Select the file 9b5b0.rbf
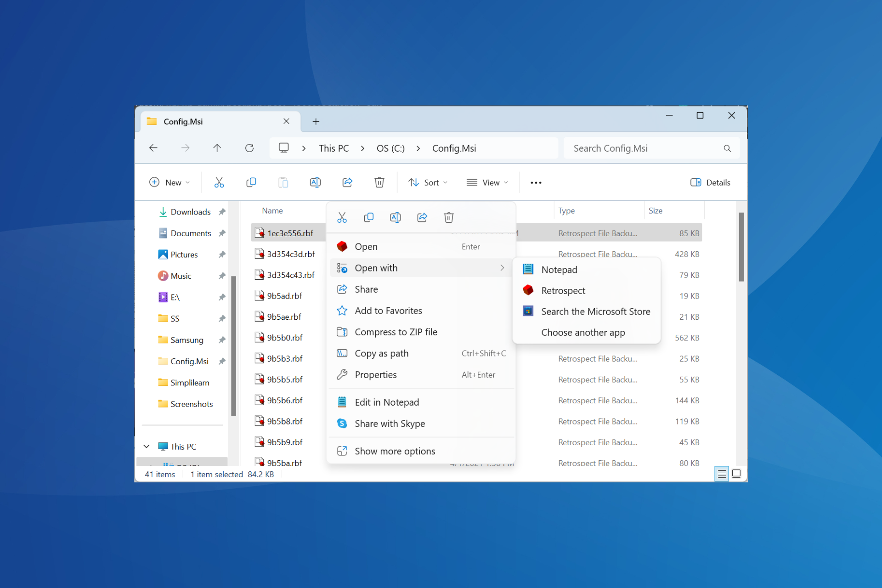Viewport: 882px width, 588px height. 285,338
